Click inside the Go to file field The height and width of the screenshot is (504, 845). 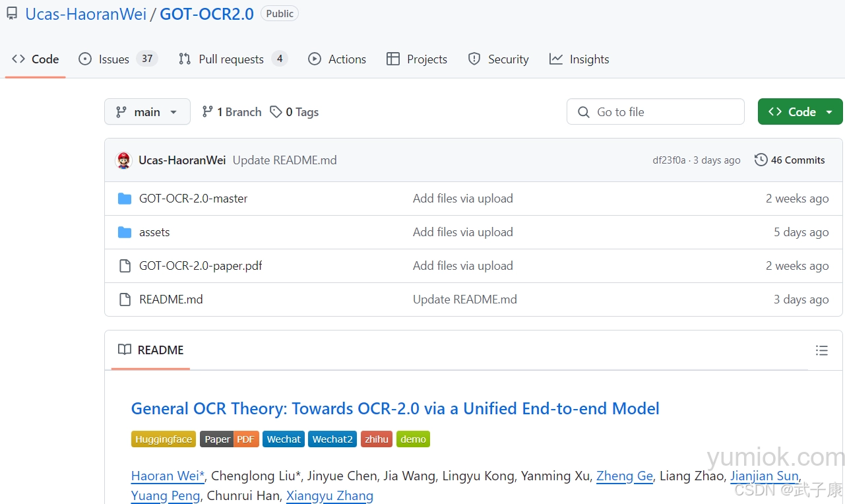655,111
